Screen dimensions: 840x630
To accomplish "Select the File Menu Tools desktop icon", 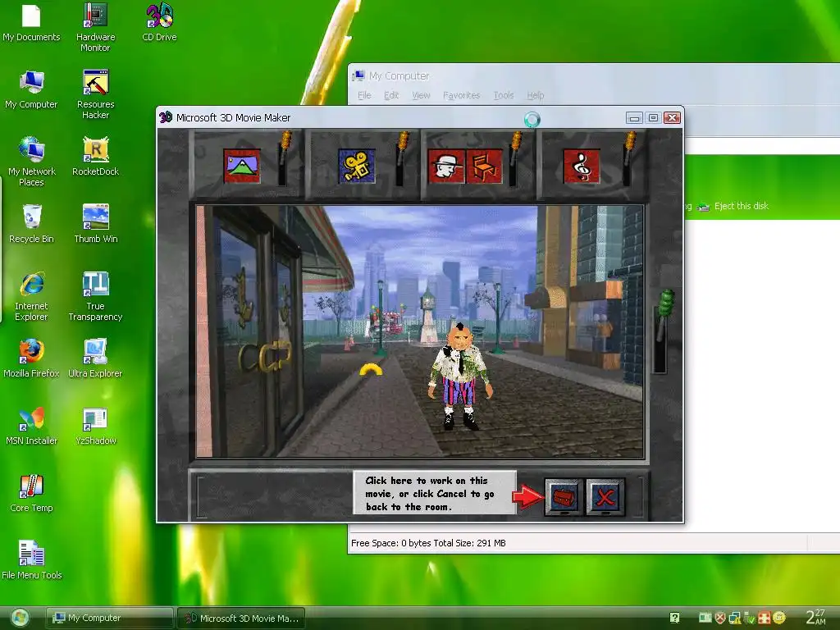I will [x=31, y=561].
